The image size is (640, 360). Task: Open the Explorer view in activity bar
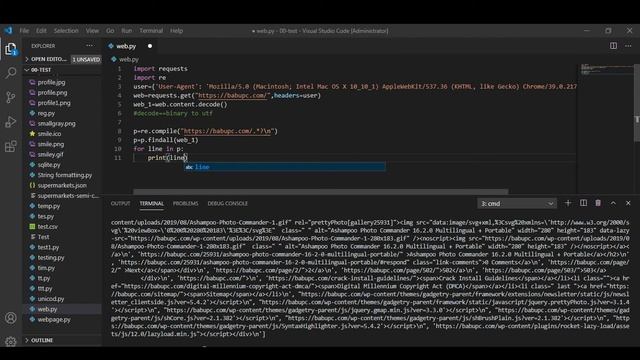[11, 49]
